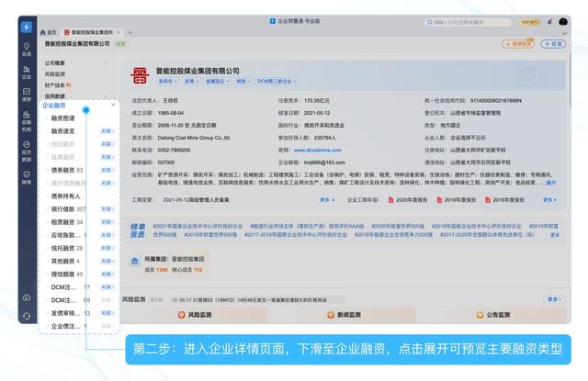Open the 自选 watchlist icon in sidebar
The height and width of the screenshot is (381, 588).
[x=27, y=49]
